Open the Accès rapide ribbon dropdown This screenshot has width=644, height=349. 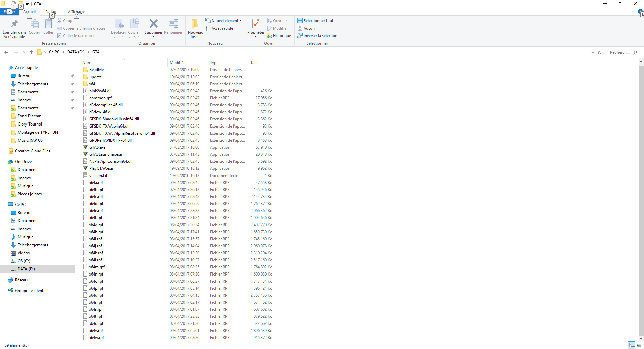[221, 28]
